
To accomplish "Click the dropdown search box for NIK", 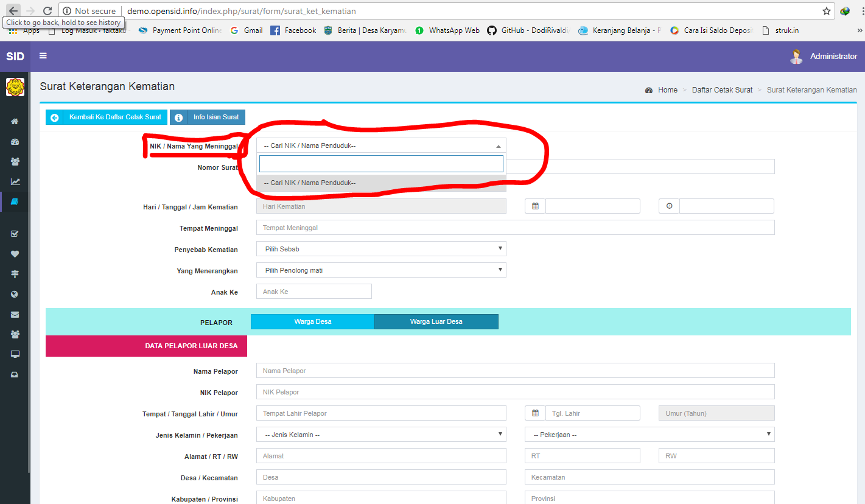I will pos(381,164).
